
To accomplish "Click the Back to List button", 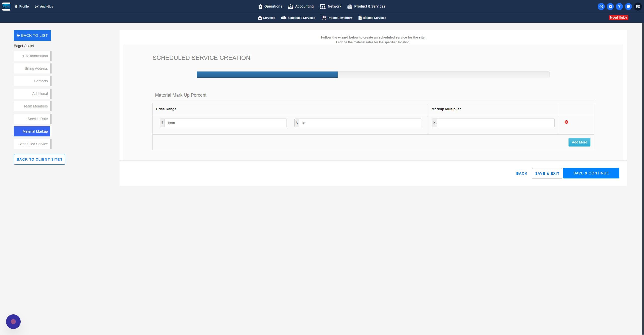I will (32, 35).
